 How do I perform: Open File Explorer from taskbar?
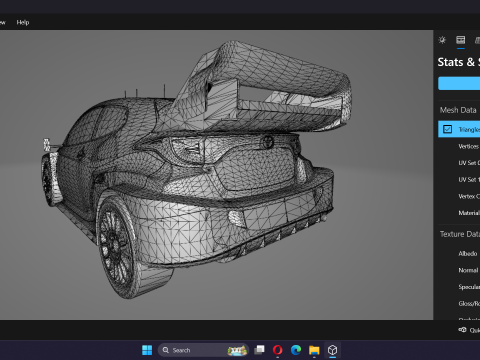314,350
